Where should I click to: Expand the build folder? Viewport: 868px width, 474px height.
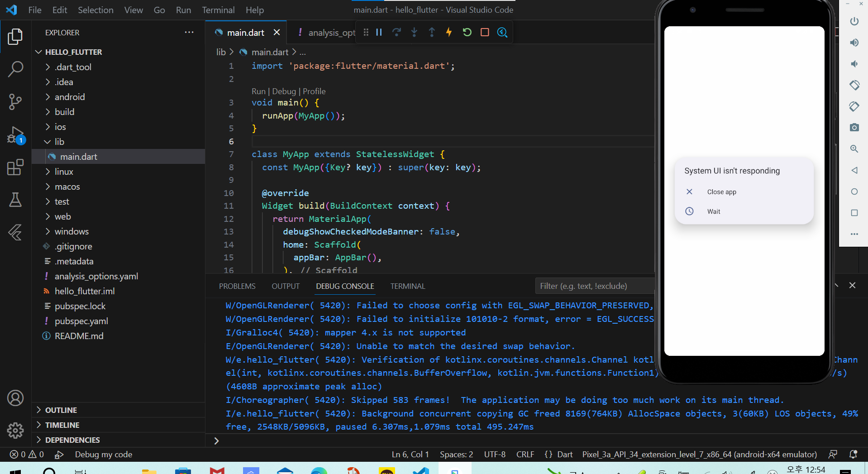118,112
